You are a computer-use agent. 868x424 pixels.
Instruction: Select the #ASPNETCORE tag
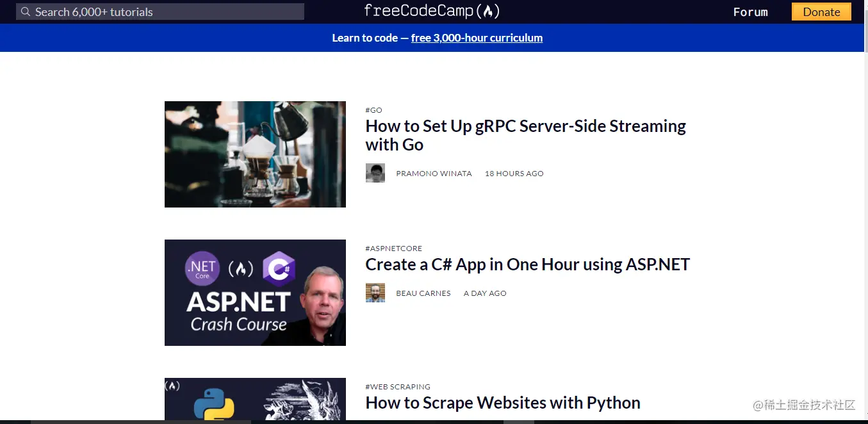point(393,249)
